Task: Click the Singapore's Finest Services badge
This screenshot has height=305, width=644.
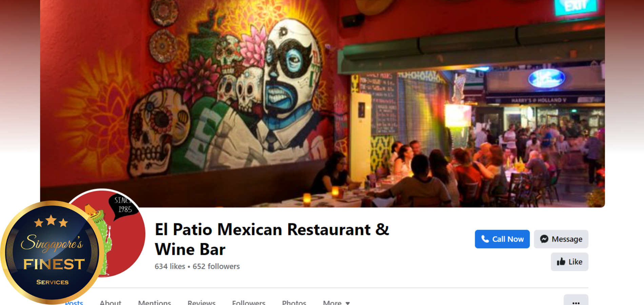Action: (53, 252)
